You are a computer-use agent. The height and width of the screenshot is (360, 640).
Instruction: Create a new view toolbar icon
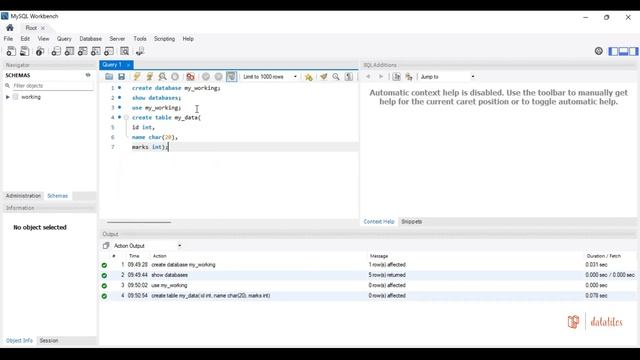point(82,51)
